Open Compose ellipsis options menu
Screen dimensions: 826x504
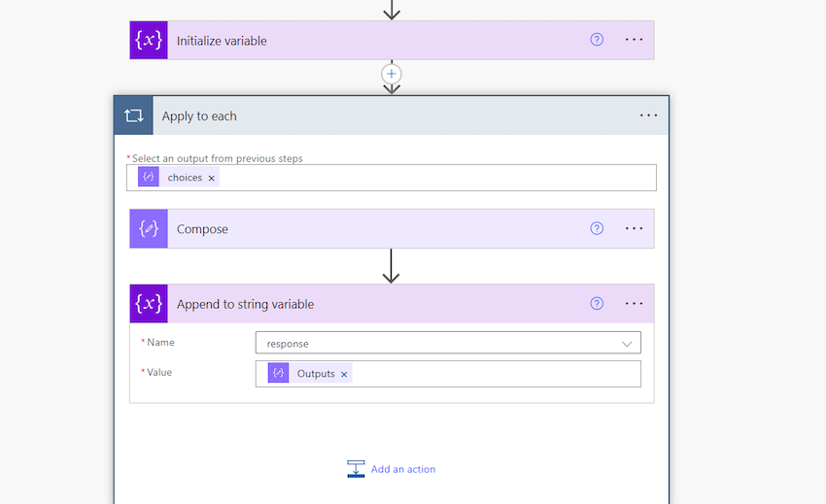click(634, 229)
